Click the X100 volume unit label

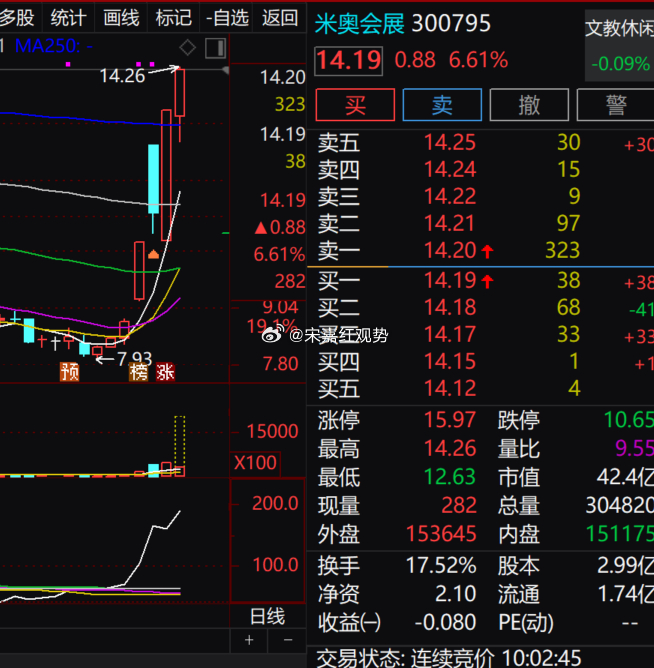coord(255,463)
